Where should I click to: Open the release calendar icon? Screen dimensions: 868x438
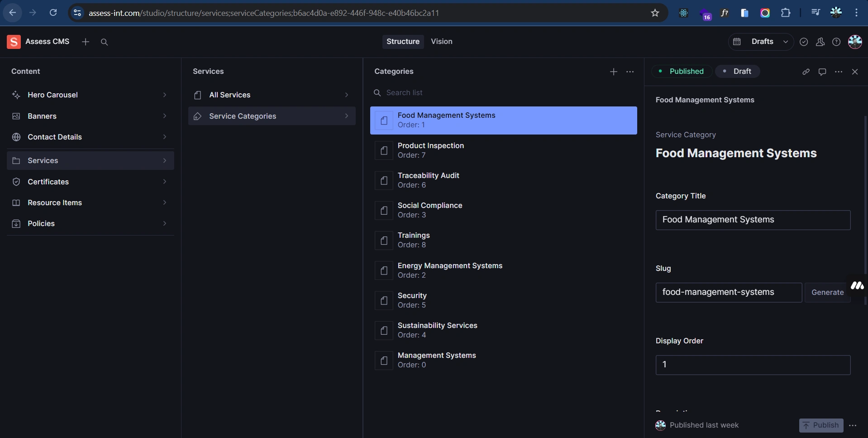coord(737,41)
